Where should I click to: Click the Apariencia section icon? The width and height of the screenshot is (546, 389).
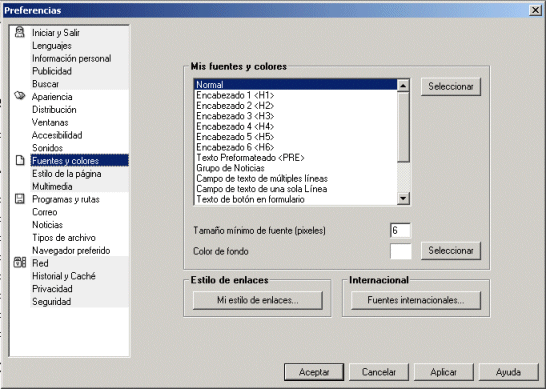pos(20,96)
